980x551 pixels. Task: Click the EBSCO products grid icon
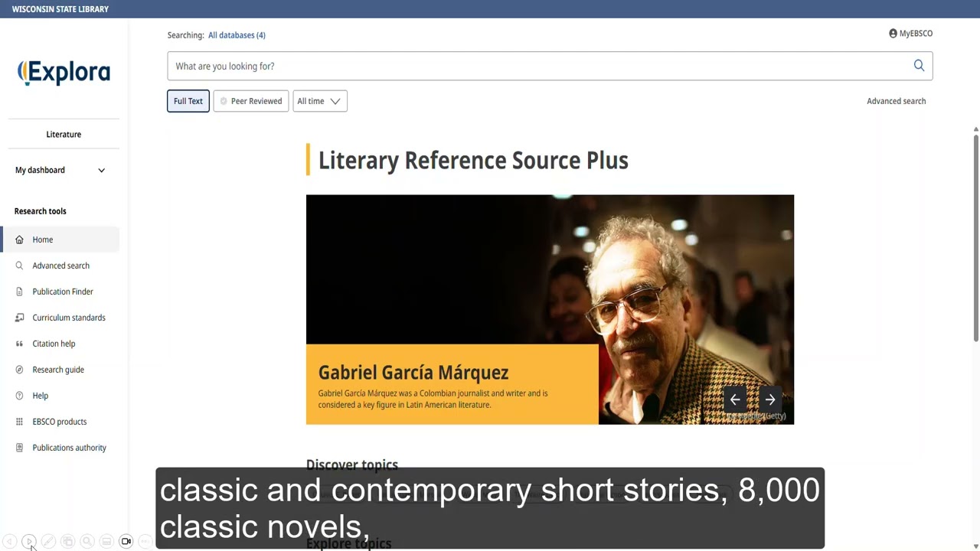click(x=19, y=422)
